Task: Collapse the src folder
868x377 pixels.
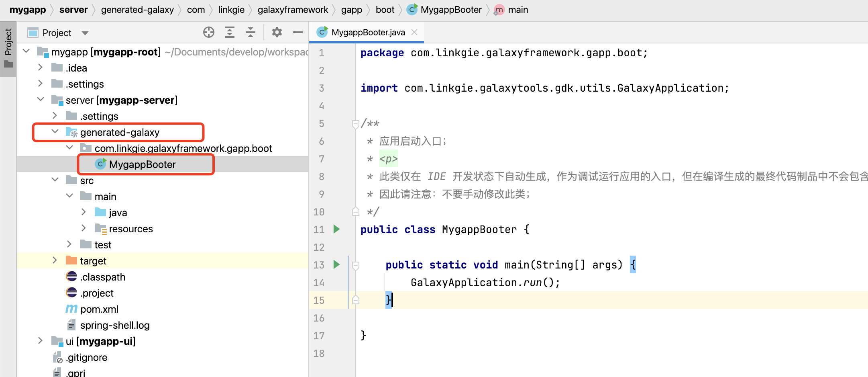Action: point(55,180)
